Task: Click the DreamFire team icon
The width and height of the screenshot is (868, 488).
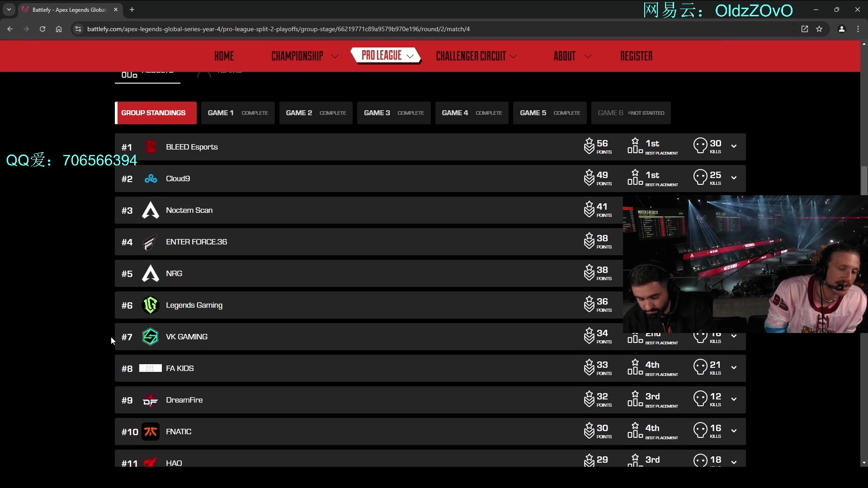Action: pyautogui.click(x=149, y=400)
